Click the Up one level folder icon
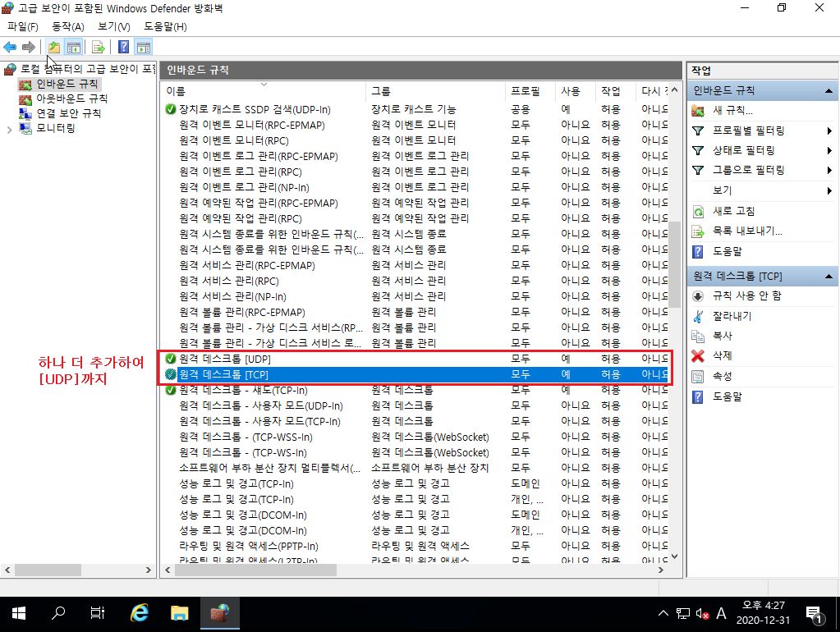Viewport: 840px width, 632px height. point(54,47)
